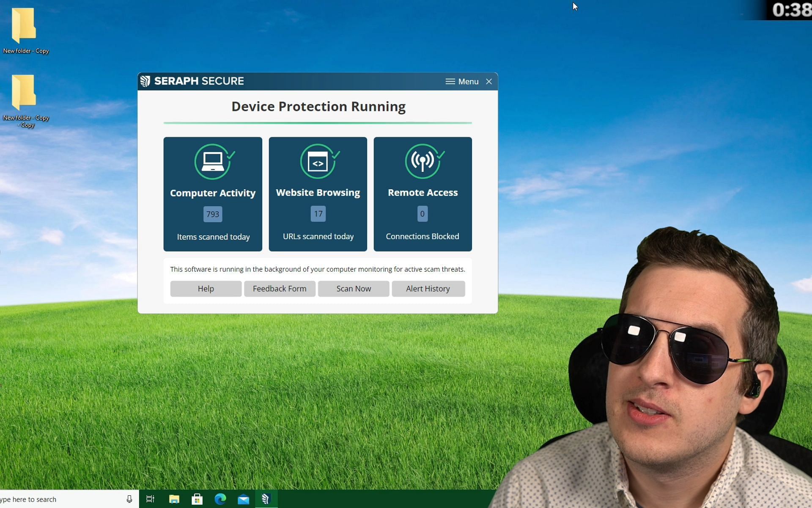Open the Seraph Secure logo icon
812x508 pixels.
coord(146,81)
